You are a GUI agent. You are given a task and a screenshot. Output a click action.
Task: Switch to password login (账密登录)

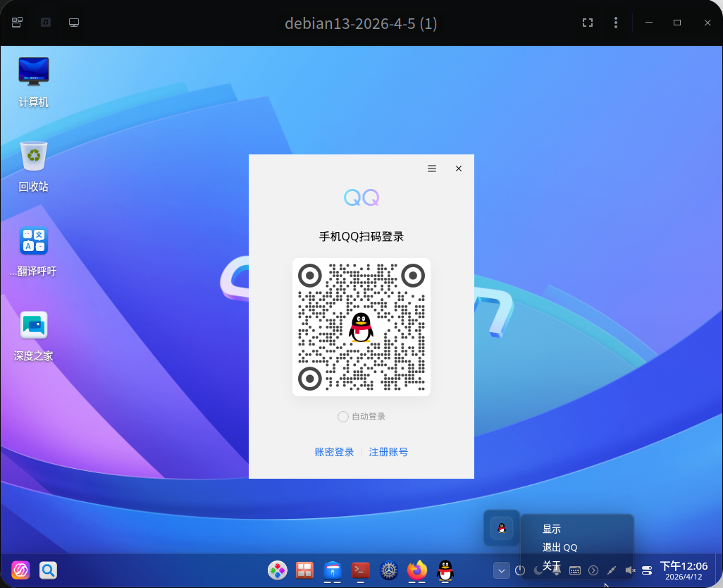pyautogui.click(x=334, y=452)
